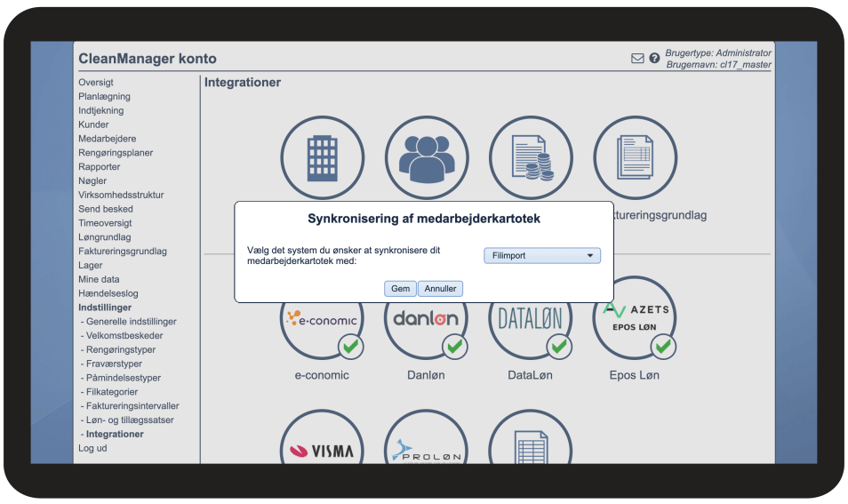Screen dimensions: 848x504
Task: Open Medarbejdere in the sidebar
Action: click(107, 139)
